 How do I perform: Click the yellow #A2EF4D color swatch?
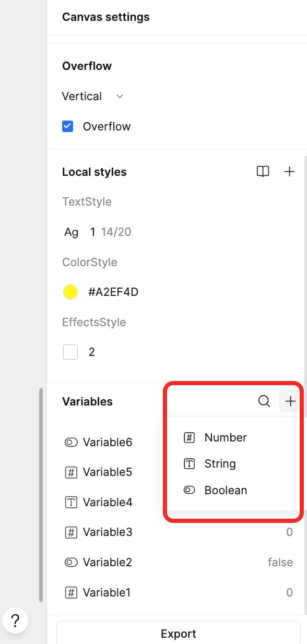(70, 292)
